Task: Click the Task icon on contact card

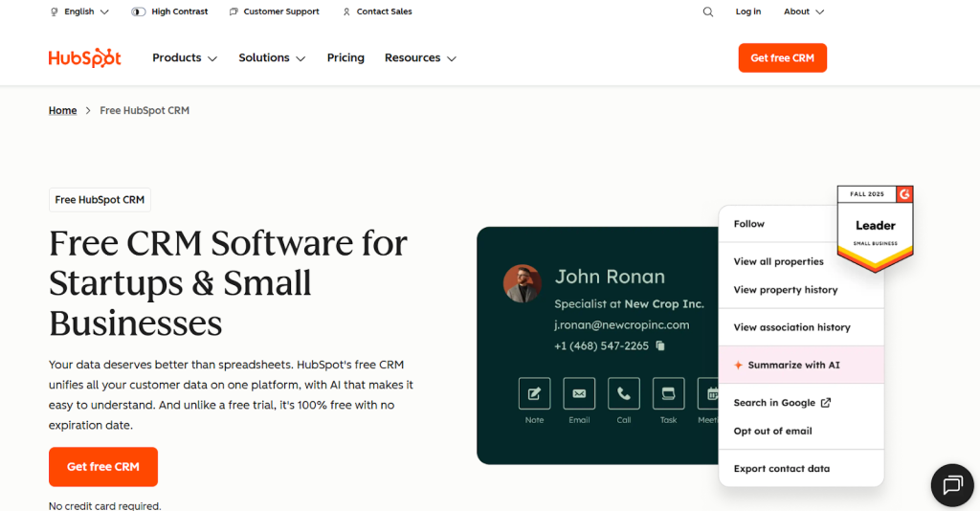Action: (668, 393)
